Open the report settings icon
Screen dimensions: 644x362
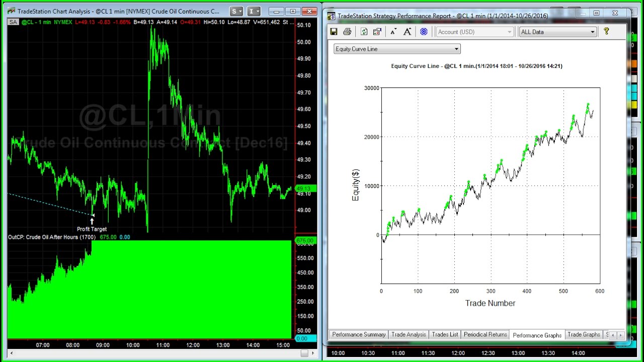click(377, 32)
